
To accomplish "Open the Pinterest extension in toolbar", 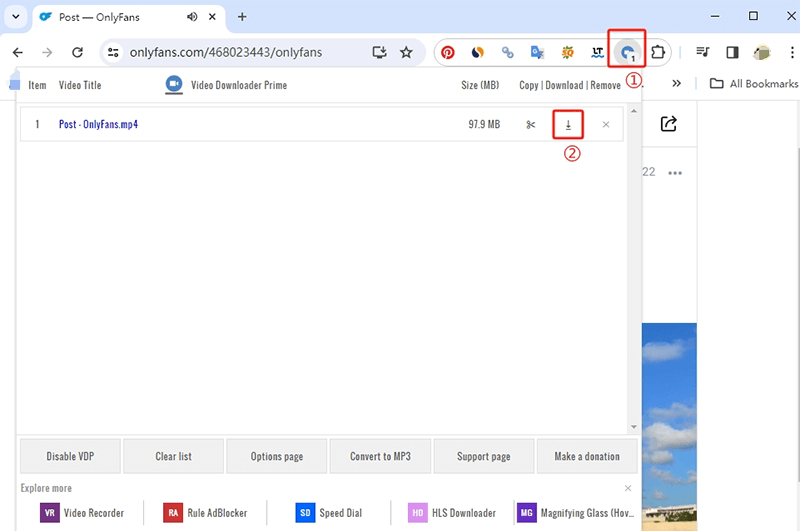I will [x=448, y=52].
